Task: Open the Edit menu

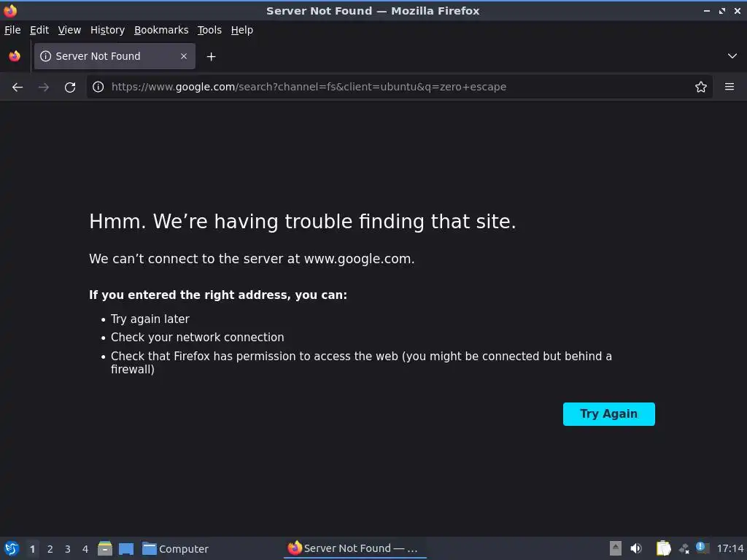Action: tap(39, 30)
